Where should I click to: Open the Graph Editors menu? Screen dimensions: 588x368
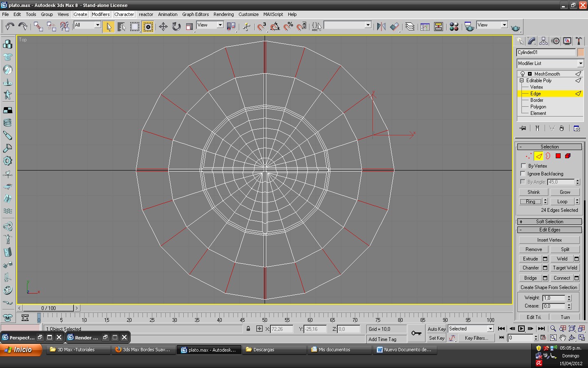click(x=195, y=14)
